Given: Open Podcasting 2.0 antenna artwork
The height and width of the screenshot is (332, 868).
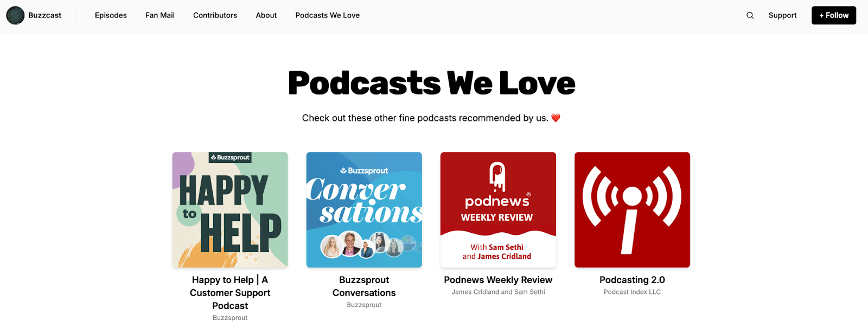Looking at the screenshot, I should [x=632, y=210].
